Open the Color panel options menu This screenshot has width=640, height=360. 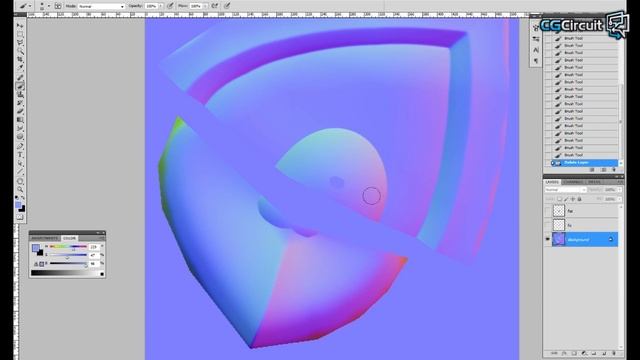pyautogui.click(x=101, y=238)
